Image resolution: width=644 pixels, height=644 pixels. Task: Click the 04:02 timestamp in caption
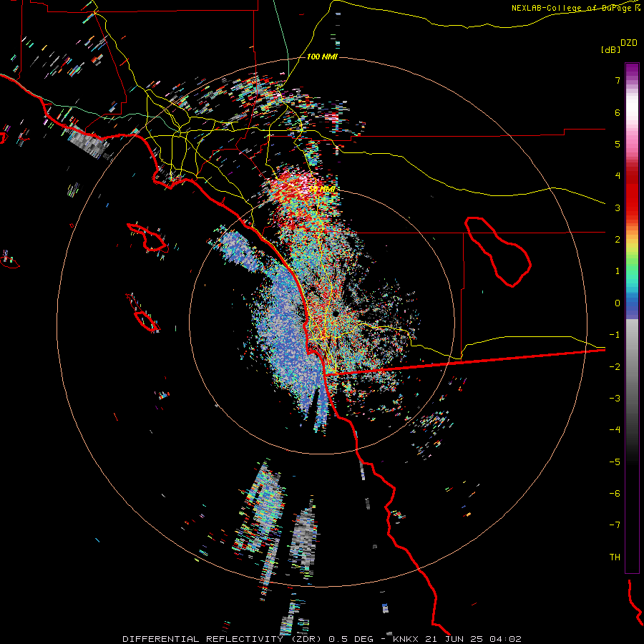506,639
